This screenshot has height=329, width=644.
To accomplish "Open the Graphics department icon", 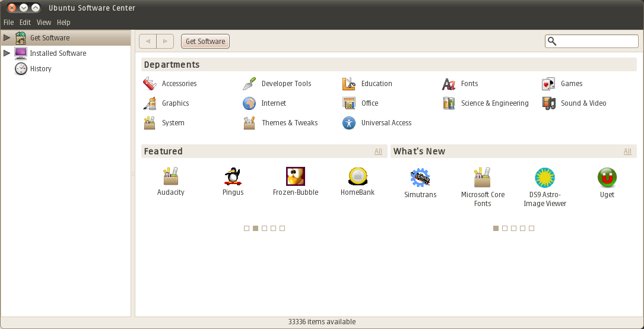I will point(150,103).
